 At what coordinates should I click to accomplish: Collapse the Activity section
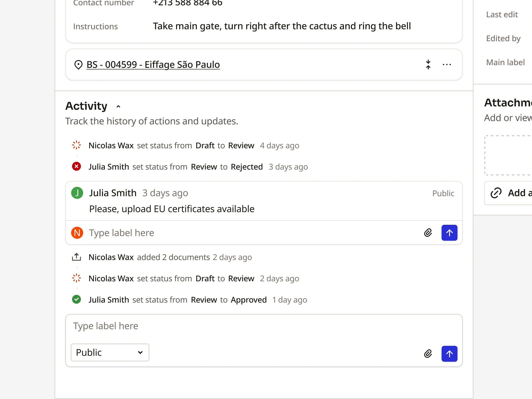click(118, 106)
